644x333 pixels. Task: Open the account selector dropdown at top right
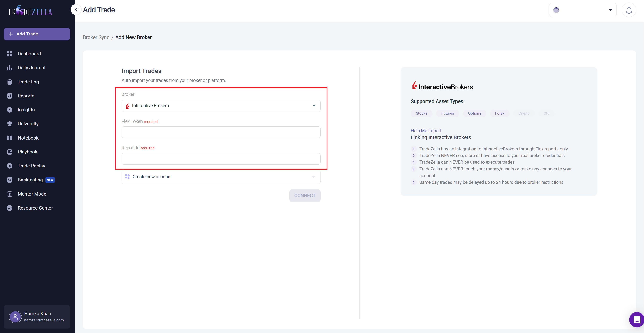click(582, 10)
